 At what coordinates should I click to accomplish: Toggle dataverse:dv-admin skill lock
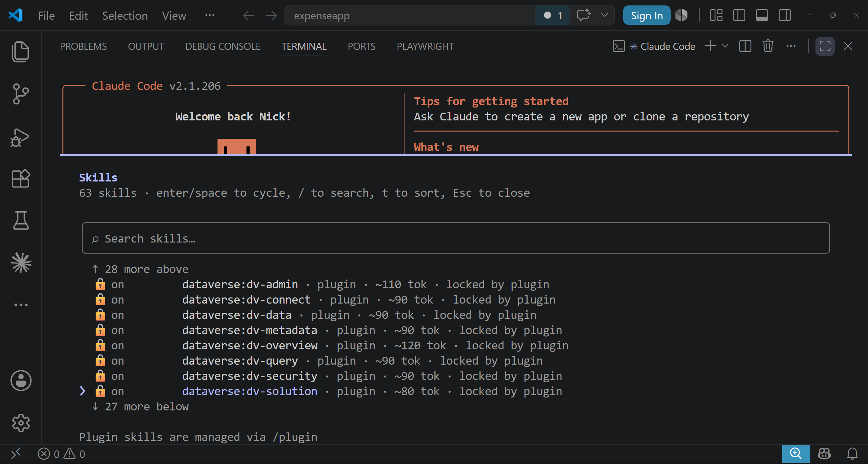(x=100, y=284)
